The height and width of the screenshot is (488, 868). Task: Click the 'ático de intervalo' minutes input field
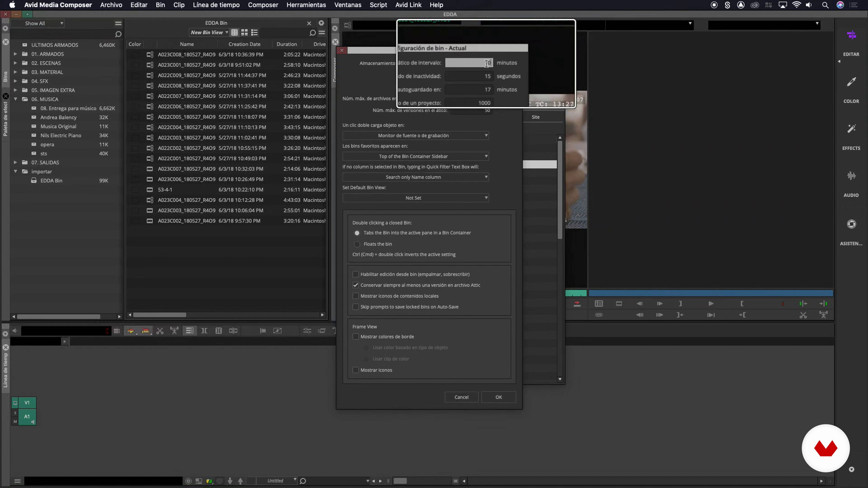[469, 63]
